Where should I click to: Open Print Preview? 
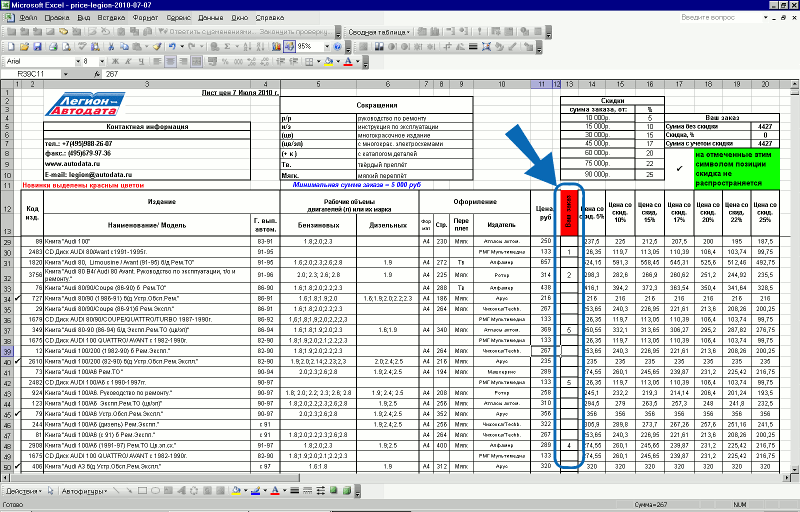(x=66, y=46)
